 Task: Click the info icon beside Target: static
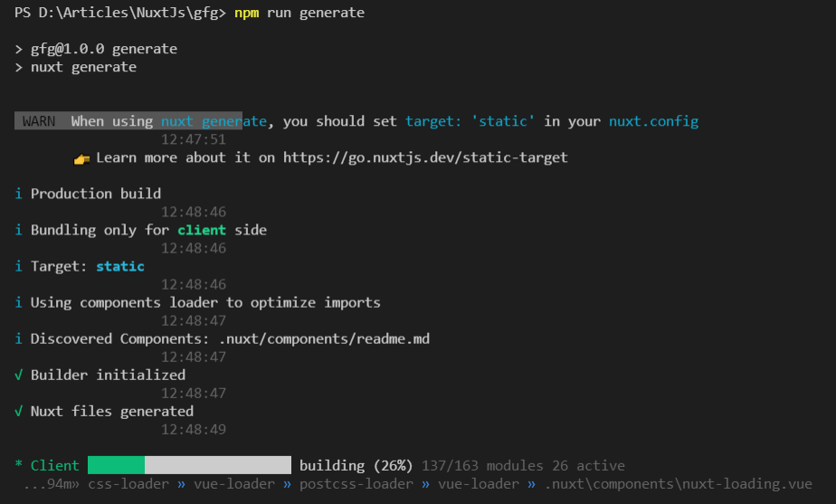tap(19, 266)
